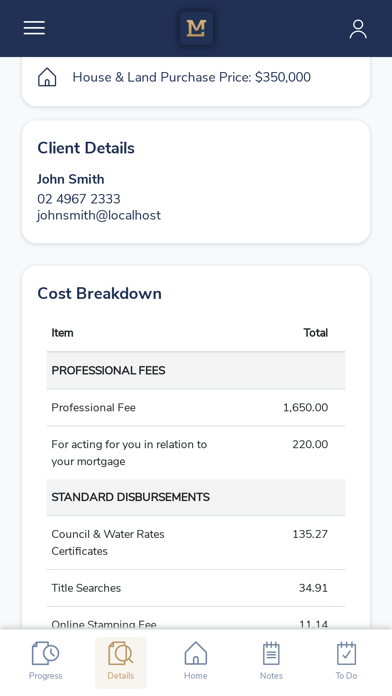The width and height of the screenshot is (392, 696).
Task: Click the mortgage acting fee description
Action: (x=129, y=453)
